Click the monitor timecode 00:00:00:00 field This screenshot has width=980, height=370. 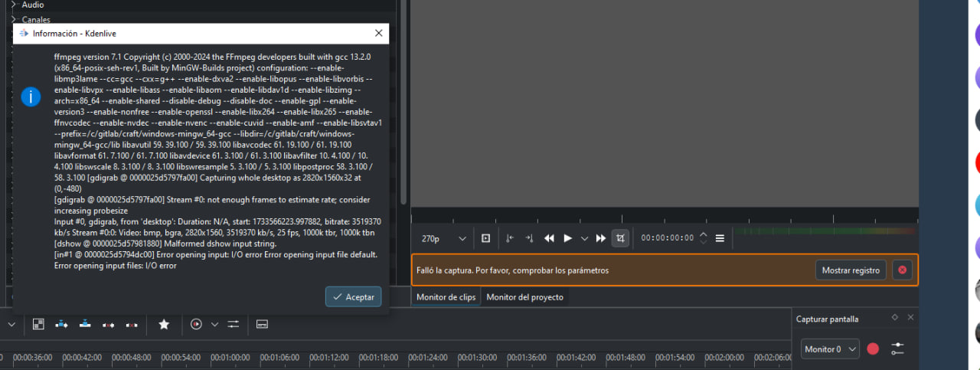(668, 238)
